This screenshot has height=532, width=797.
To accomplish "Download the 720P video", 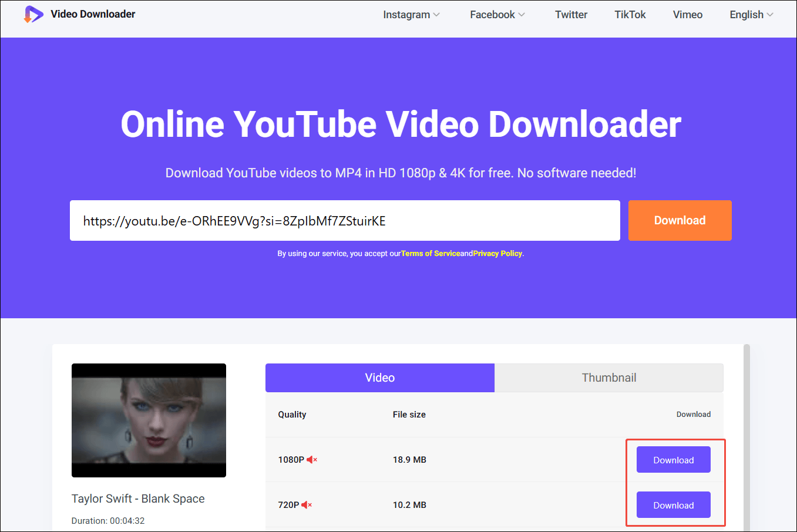I will (674, 505).
